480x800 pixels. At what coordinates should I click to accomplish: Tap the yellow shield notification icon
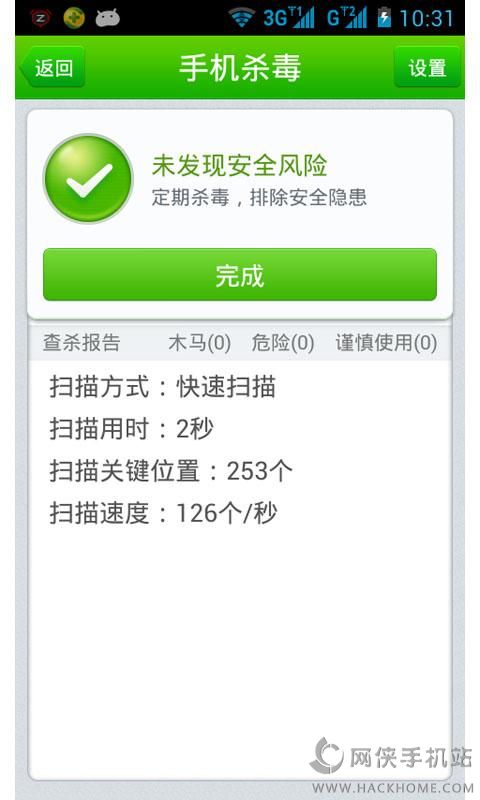(74, 18)
